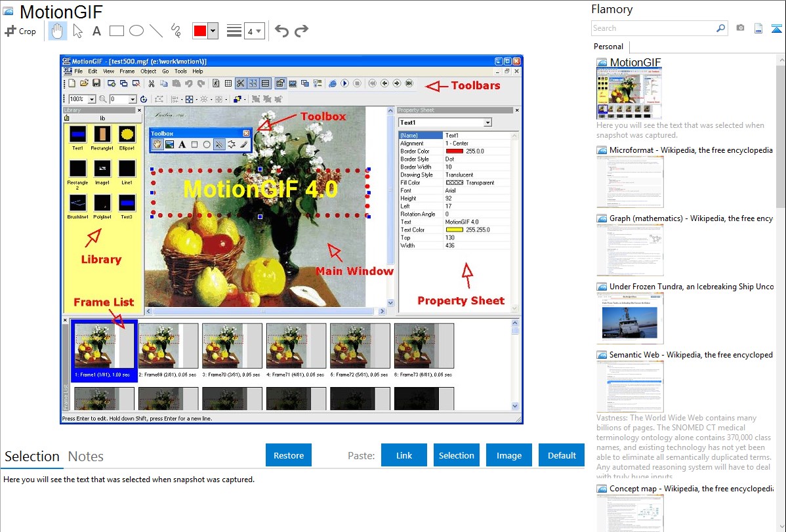Click the Paste Default button
Image resolution: width=786 pixels, height=532 pixels.
562,455
